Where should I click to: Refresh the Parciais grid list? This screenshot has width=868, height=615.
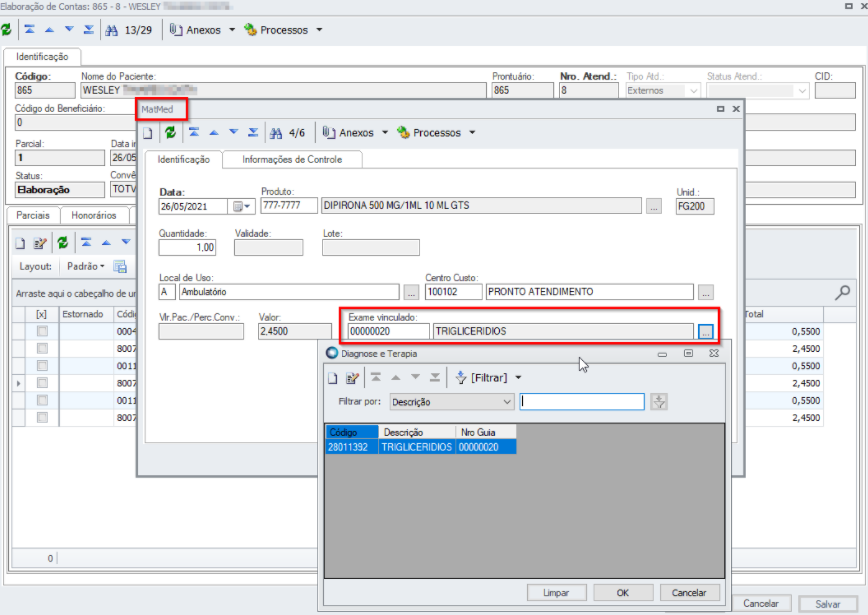(x=63, y=242)
